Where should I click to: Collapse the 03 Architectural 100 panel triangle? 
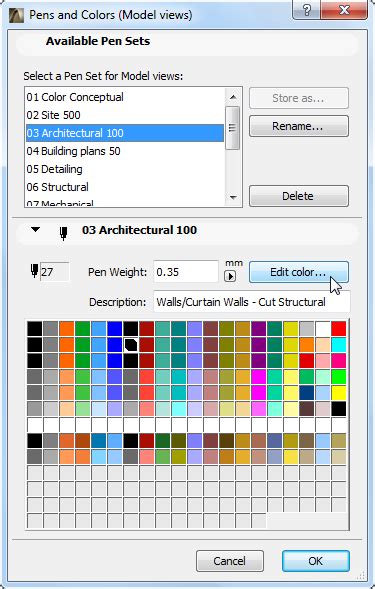click(x=35, y=229)
